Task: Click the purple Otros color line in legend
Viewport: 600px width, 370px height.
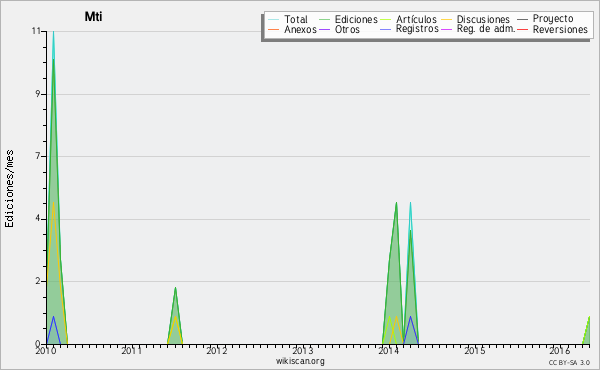Action: point(324,29)
